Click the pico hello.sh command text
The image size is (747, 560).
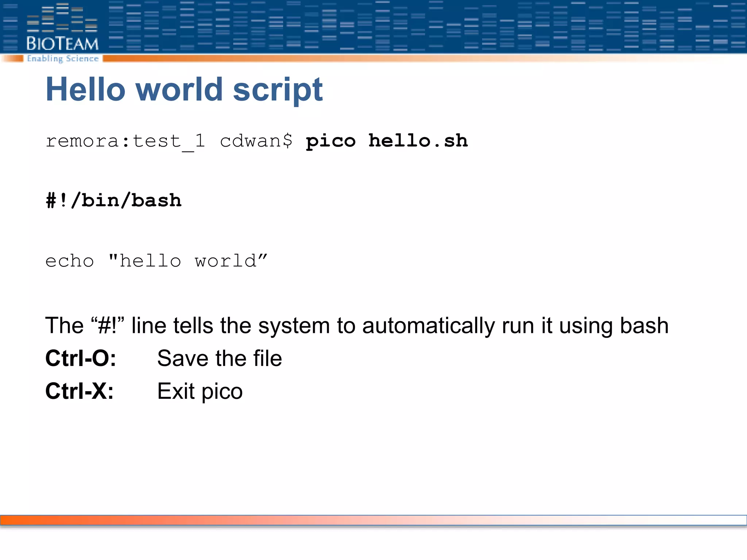point(386,141)
